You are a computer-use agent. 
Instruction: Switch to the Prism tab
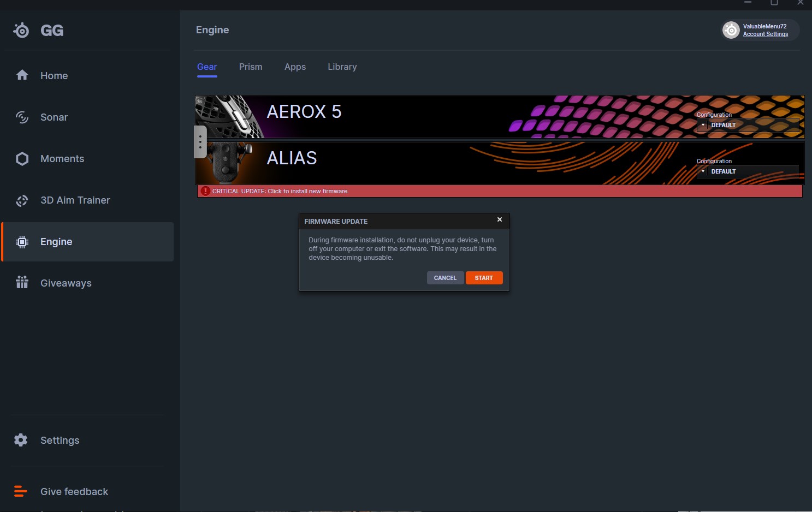[x=251, y=67]
